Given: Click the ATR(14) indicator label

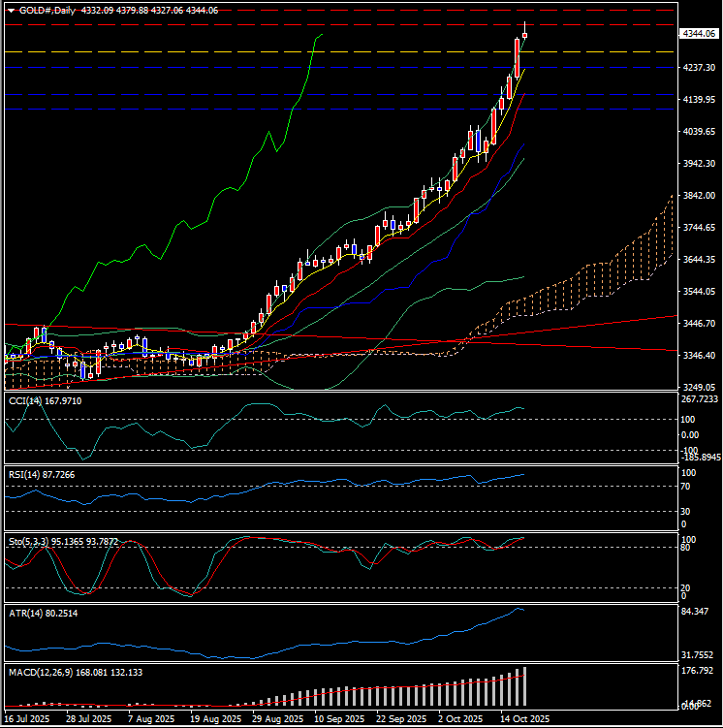Looking at the screenshot, I should pyautogui.click(x=45, y=614).
